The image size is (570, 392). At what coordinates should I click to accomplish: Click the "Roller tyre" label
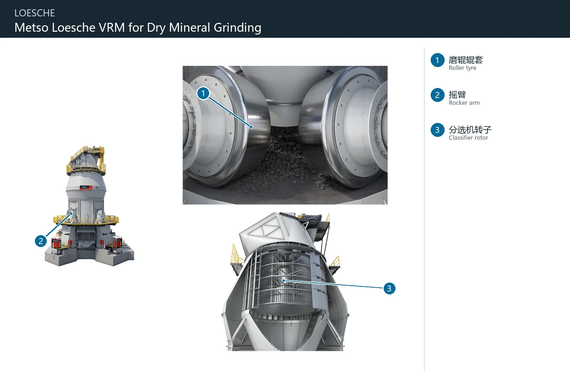click(x=462, y=68)
